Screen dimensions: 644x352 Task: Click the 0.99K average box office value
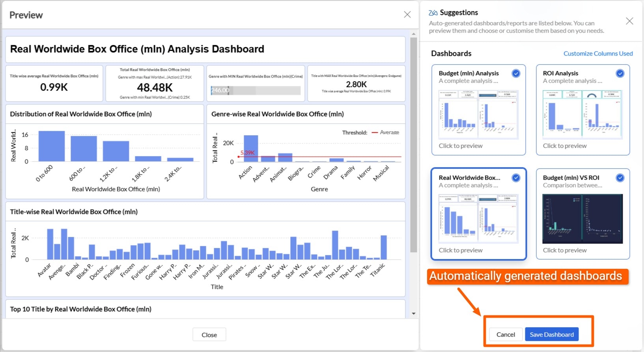tap(54, 87)
